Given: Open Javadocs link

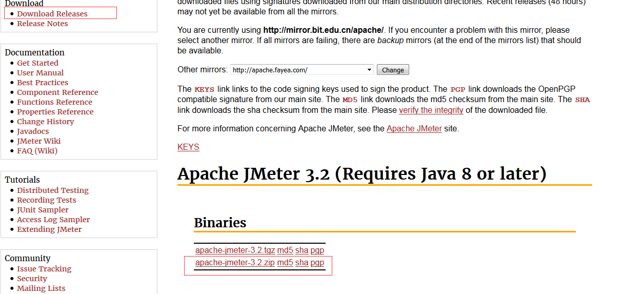Looking at the screenshot, I should [x=33, y=131].
